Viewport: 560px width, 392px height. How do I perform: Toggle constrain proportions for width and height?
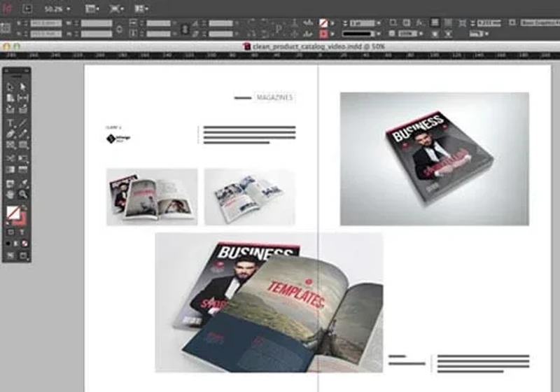pos(120,29)
